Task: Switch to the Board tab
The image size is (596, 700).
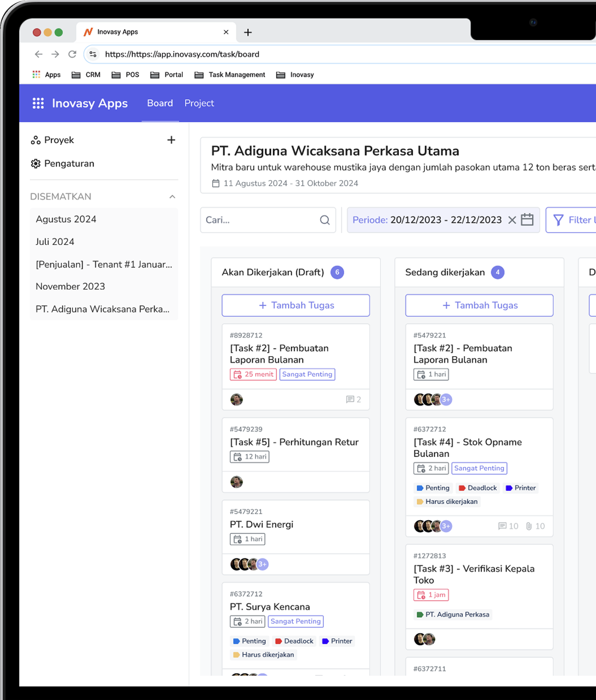Action: pyautogui.click(x=160, y=103)
